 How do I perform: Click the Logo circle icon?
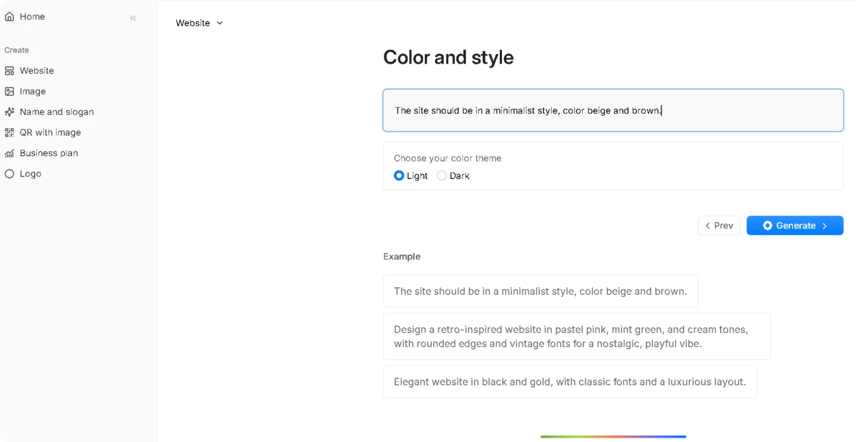9,174
